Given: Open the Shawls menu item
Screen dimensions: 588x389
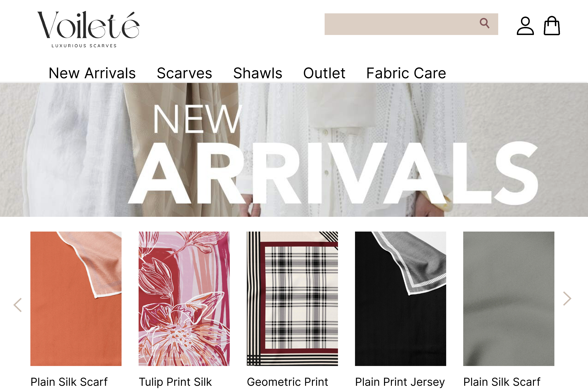Looking at the screenshot, I should 258,73.
